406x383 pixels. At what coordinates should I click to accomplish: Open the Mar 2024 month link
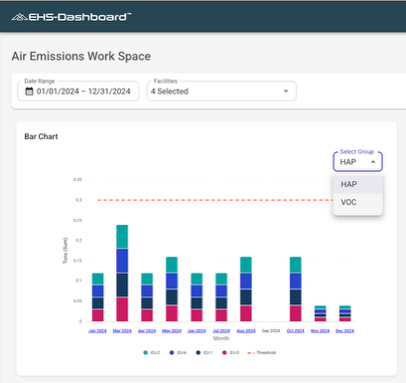(x=122, y=331)
